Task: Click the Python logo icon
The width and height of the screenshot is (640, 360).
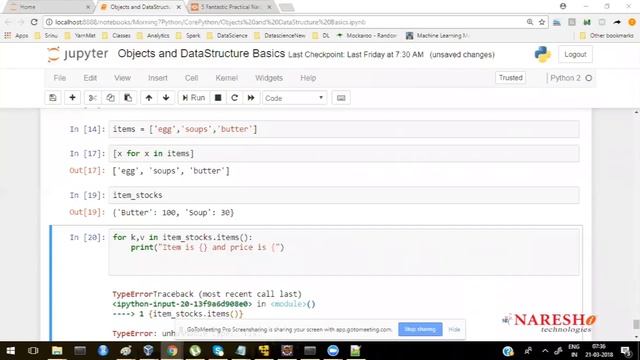Action: (x=542, y=54)
